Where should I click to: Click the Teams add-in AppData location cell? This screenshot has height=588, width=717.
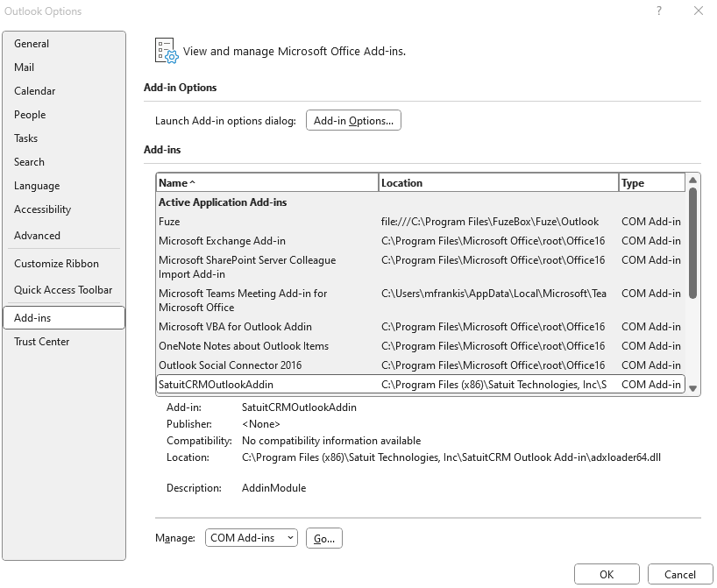(x=493, y=294)
